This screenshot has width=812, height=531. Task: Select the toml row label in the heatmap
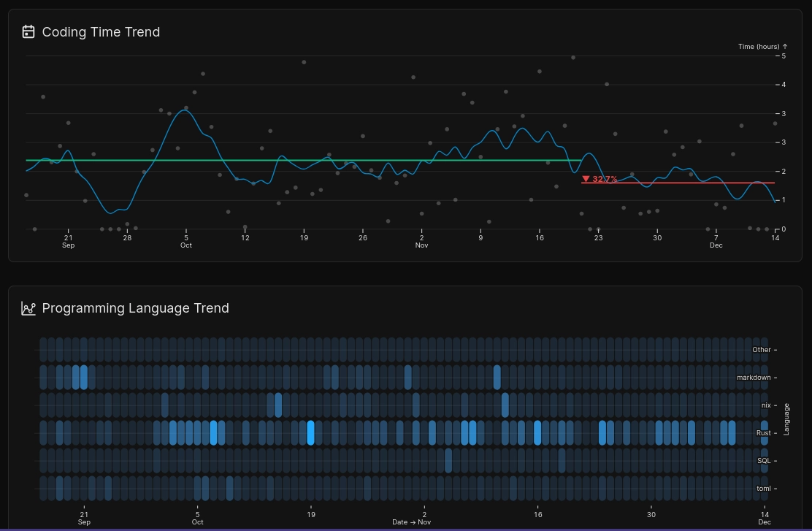pyautogui.click(x=763, y=488)
